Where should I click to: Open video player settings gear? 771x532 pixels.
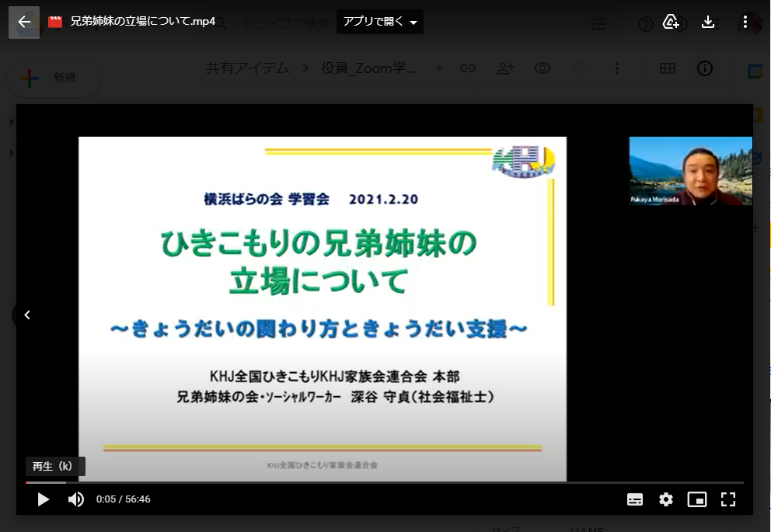666,499
